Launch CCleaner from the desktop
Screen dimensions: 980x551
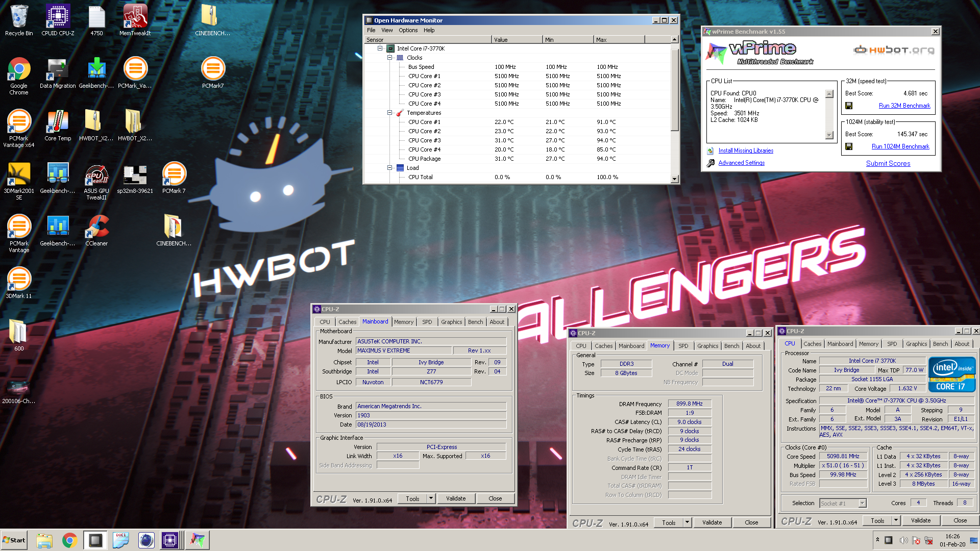[96, 230]
